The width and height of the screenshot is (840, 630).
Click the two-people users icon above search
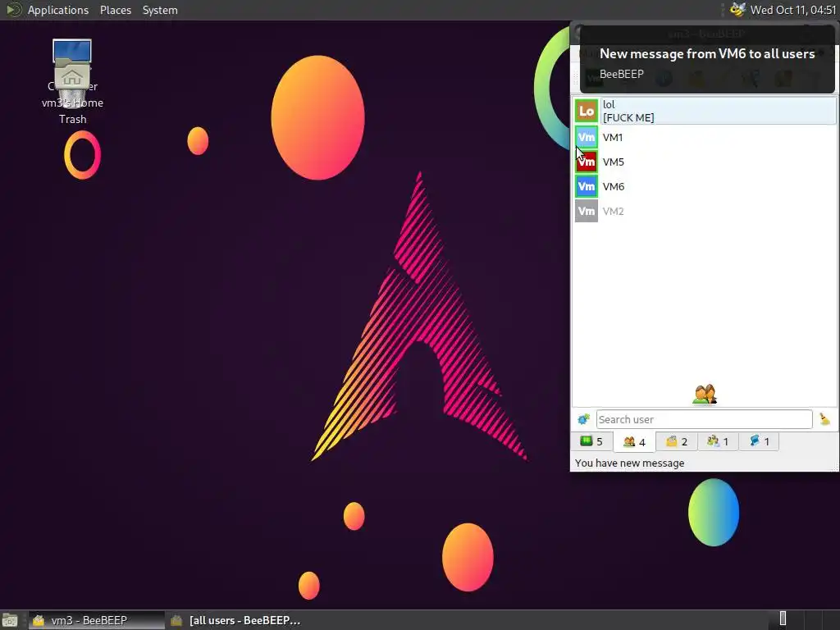pyautogui.click(x=705, y=395)
